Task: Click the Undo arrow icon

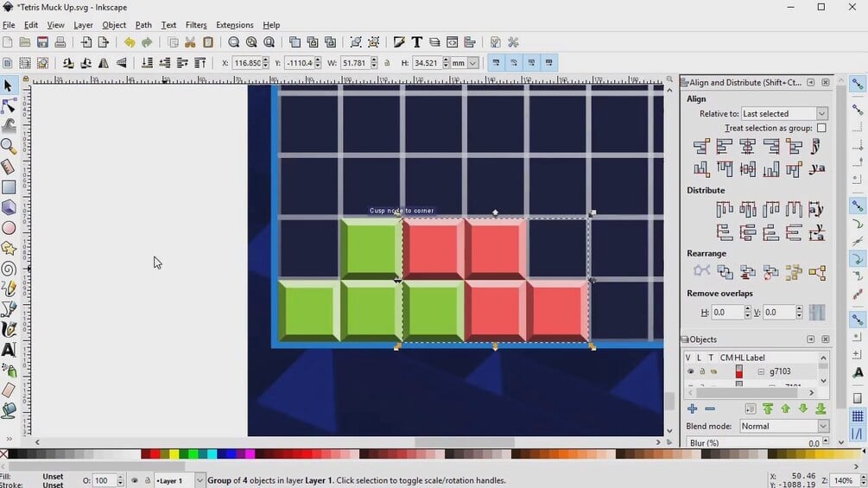Action: [129, 42]
